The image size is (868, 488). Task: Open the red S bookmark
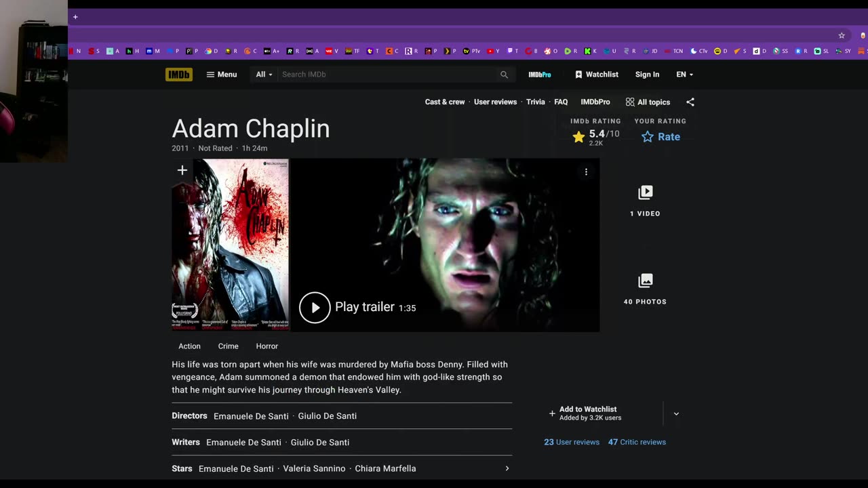(94, 51)
